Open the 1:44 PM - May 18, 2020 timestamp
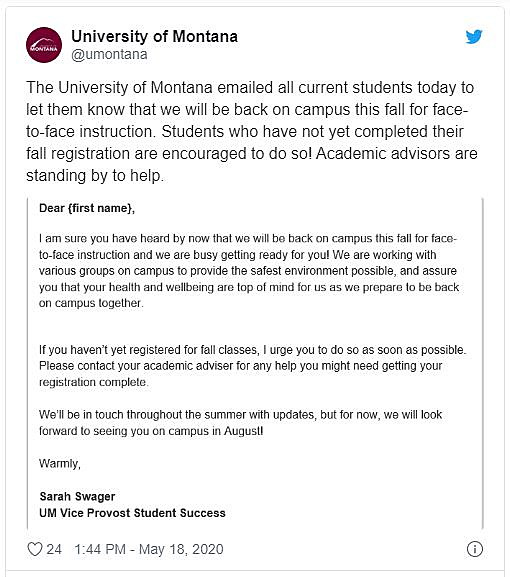 [149, 549]
